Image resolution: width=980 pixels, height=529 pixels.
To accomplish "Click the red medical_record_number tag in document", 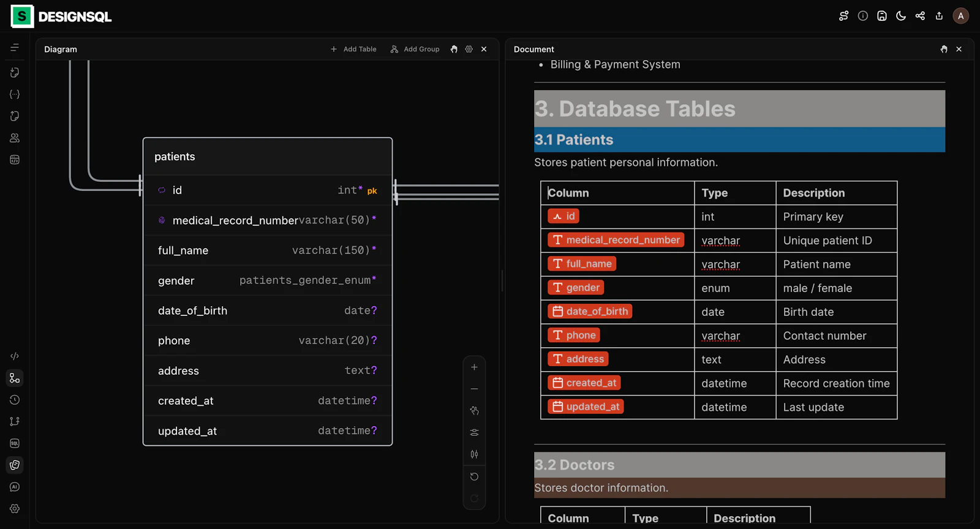I will (x=616, y=240).
